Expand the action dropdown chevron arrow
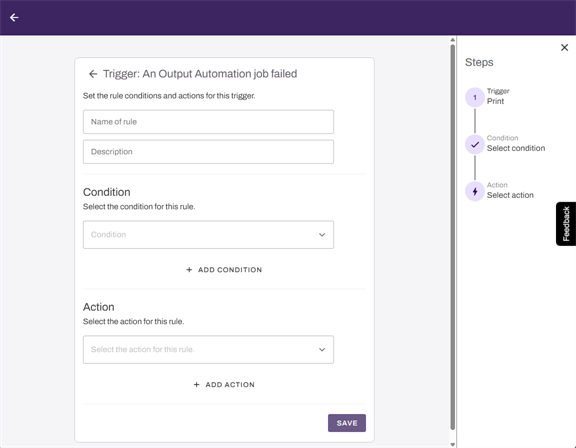The image size is (576, 448). 322,350
